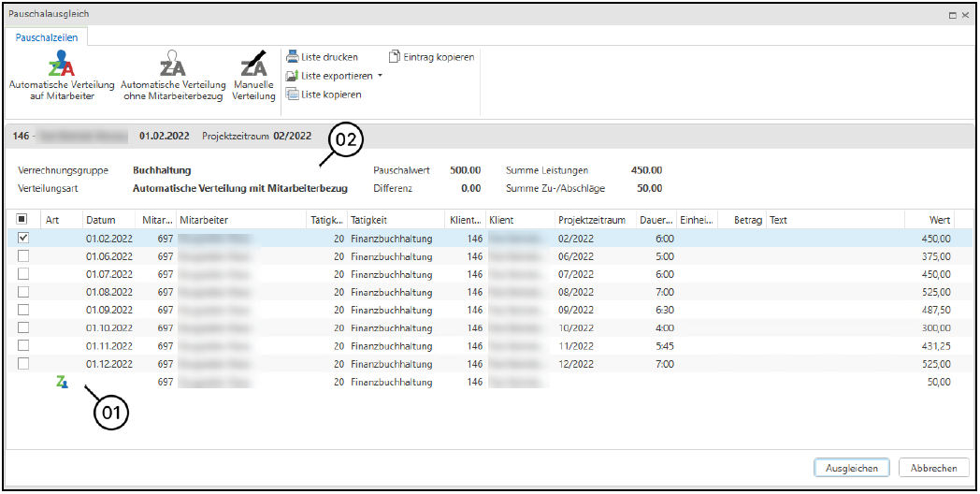Uncheck the 01.02.2022 row checkbox
Image resolution: width=980 pixels, height=494 pixels.
point(23,239)
